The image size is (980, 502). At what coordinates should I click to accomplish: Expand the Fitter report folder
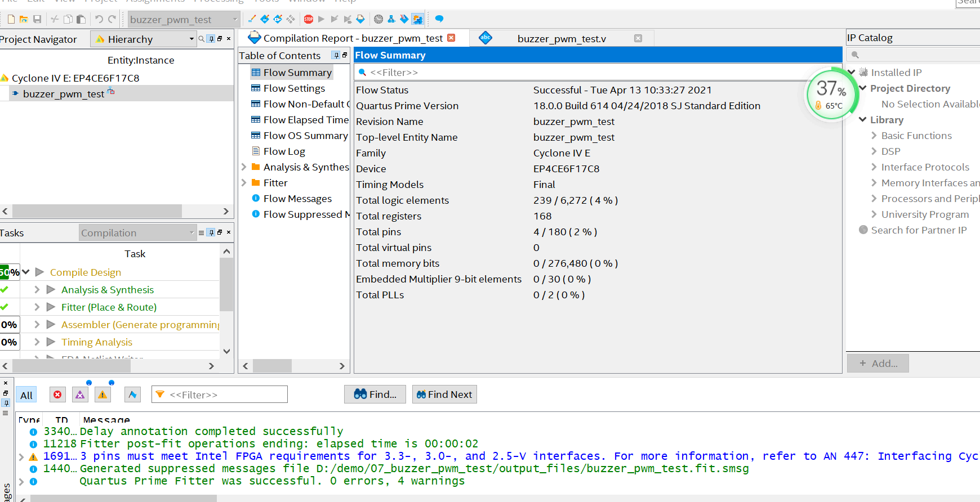244,183
